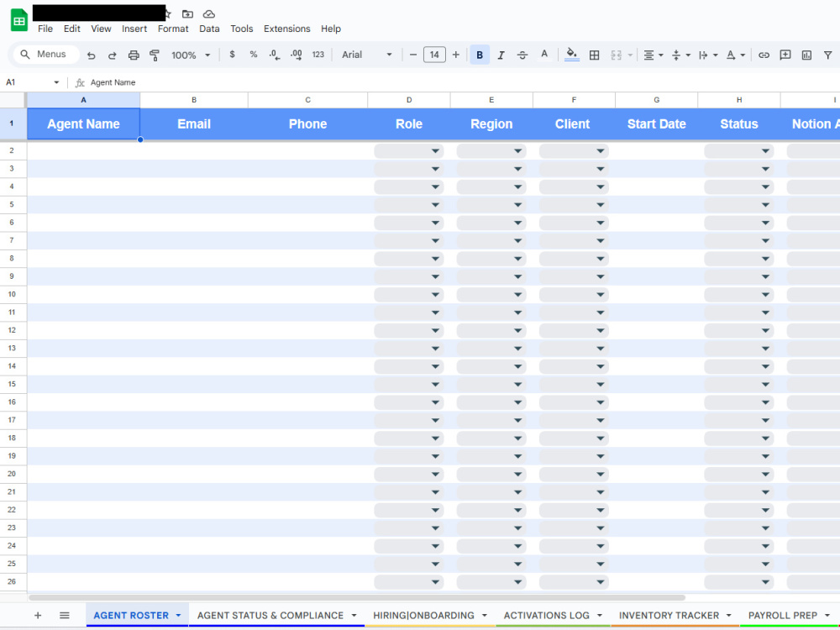This screenshot has height=630, width=840.
Task: Add a new sheet with plus button
Action: point(38,615)
